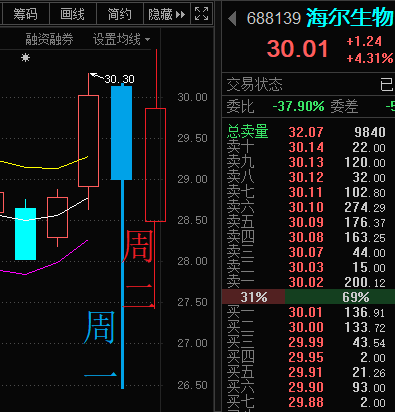The image size is (395, 412).
Task: Click 卖四 price 30.08
Action: (x=306, y=237)
